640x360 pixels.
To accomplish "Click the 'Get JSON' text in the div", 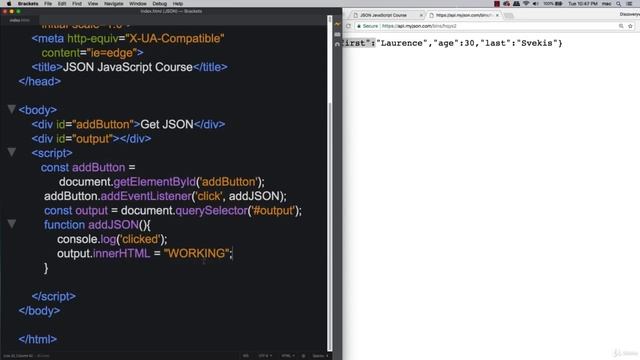I will click(x=167, y=124).
